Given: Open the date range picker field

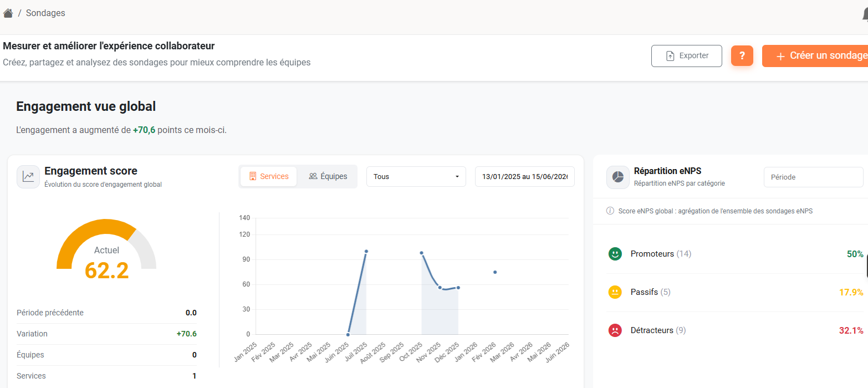Looking at the screenshot, I should tap(525, 177).
